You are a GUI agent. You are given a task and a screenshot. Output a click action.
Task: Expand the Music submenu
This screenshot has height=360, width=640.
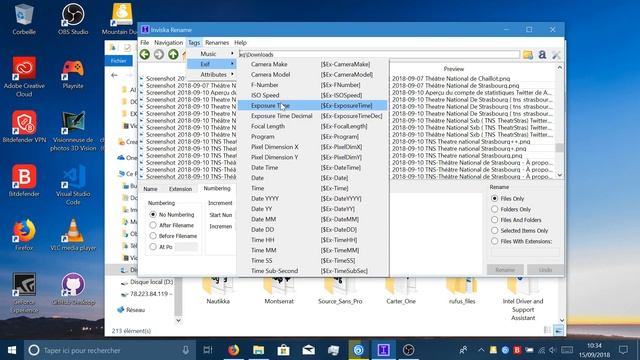click(x=211, y=53)
